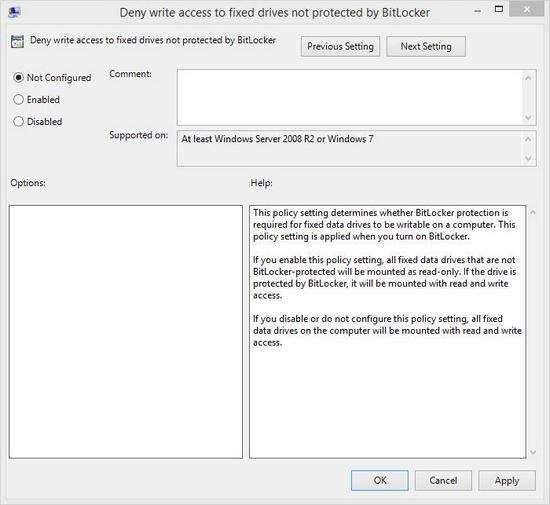Click the Comment box scroll down arrow
The image size is (550, 505).
(528, 117)
